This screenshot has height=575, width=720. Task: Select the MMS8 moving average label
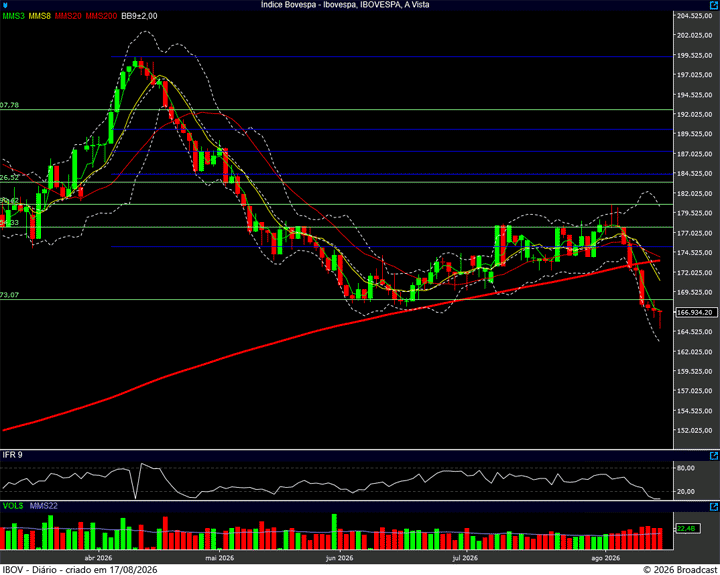39,16
